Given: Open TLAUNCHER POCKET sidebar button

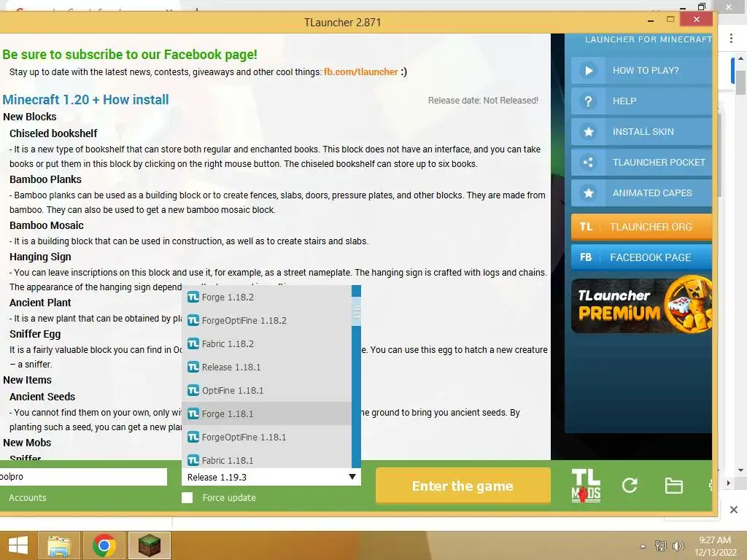Looking at the screenshot, I should pos(641,163).
